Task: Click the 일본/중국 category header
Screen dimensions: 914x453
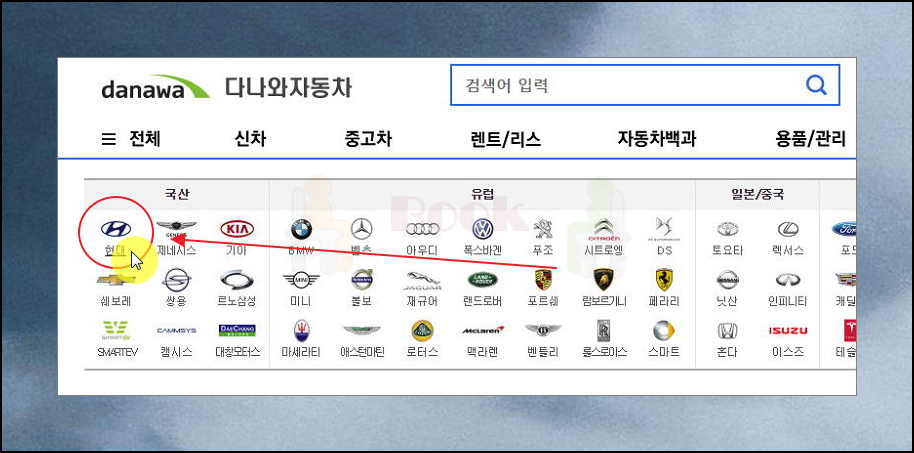Action: click(757, 194)
